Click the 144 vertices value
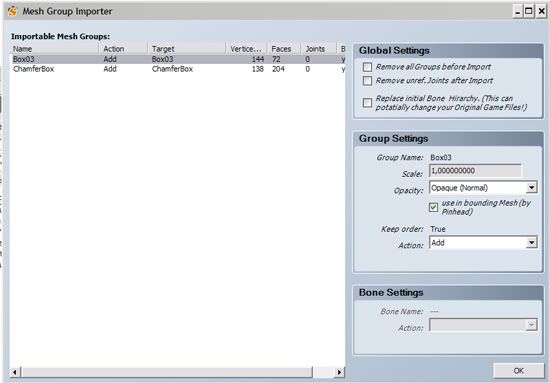This screenshot has width=550, height=383. point(258,59)
